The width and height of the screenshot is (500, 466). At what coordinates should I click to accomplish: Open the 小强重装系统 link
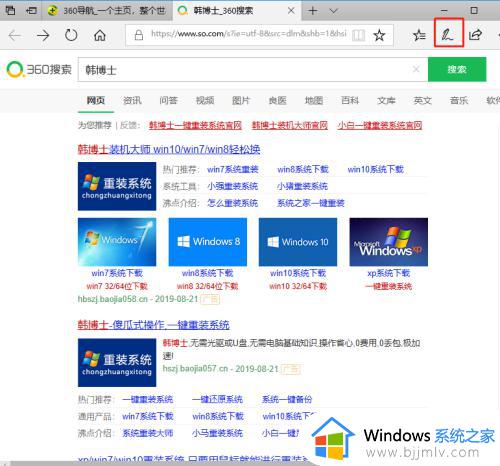[x=233, y=186]
